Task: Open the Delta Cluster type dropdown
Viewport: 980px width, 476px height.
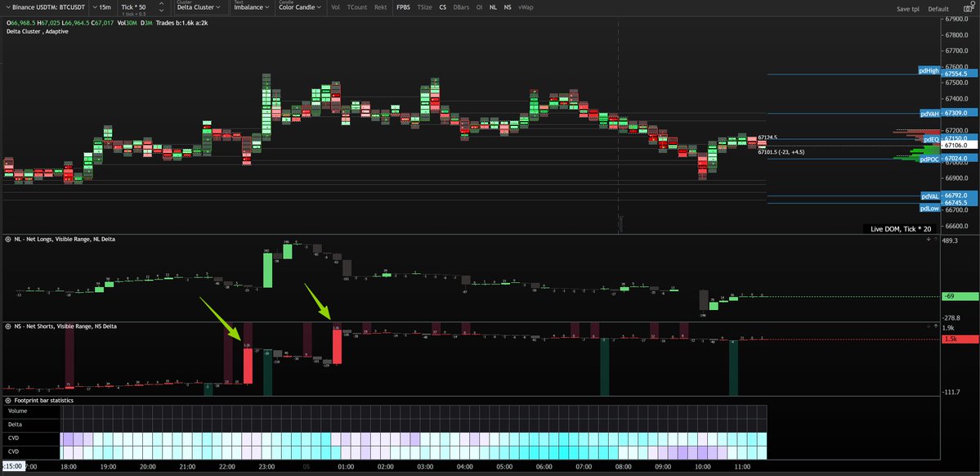Action: tap(199, 7)
